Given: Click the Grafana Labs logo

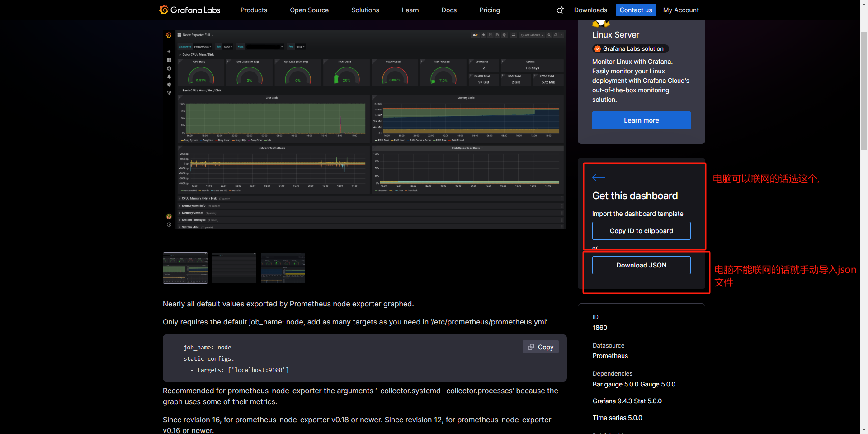Looking at the screenshot, I should click(190, 10).
